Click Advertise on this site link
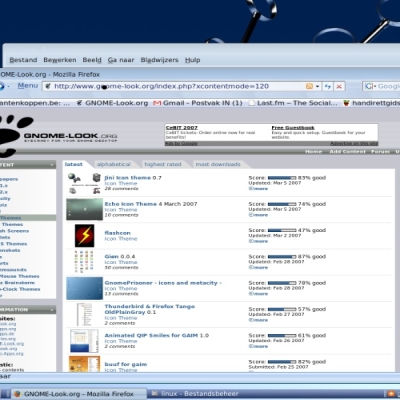400x400 pixels. (x=354, y=143)
